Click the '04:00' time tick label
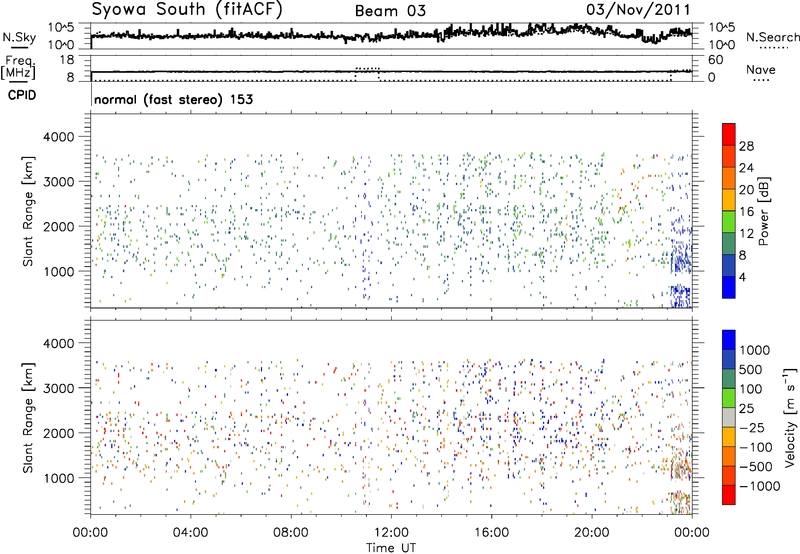 pyautogui.click(x=190, y=533)
